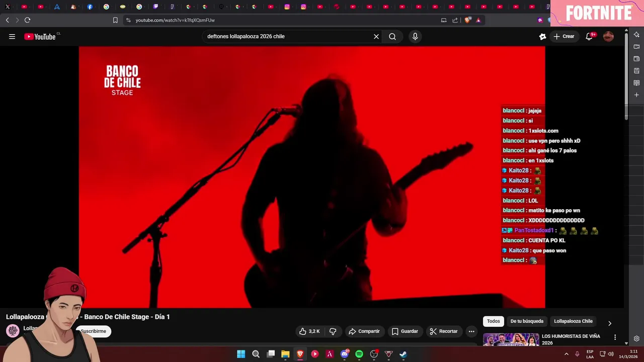
Task: Click the video title text
Action: 88,317
